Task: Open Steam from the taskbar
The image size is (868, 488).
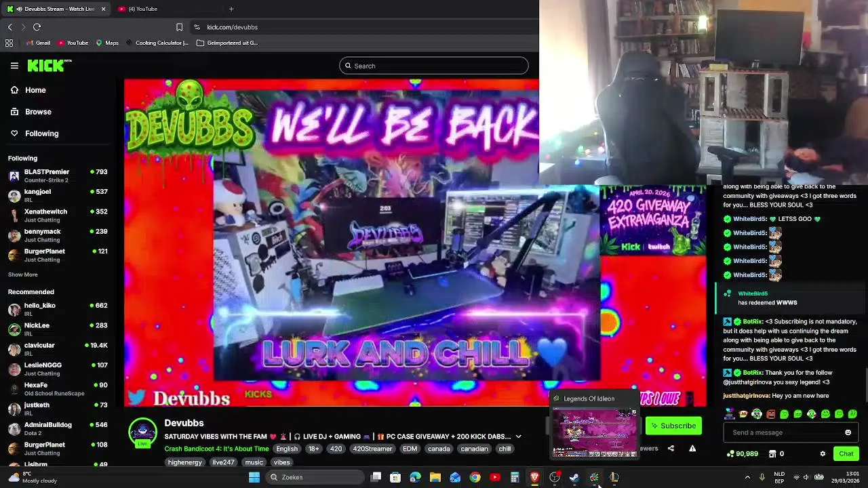Action: 574,477
